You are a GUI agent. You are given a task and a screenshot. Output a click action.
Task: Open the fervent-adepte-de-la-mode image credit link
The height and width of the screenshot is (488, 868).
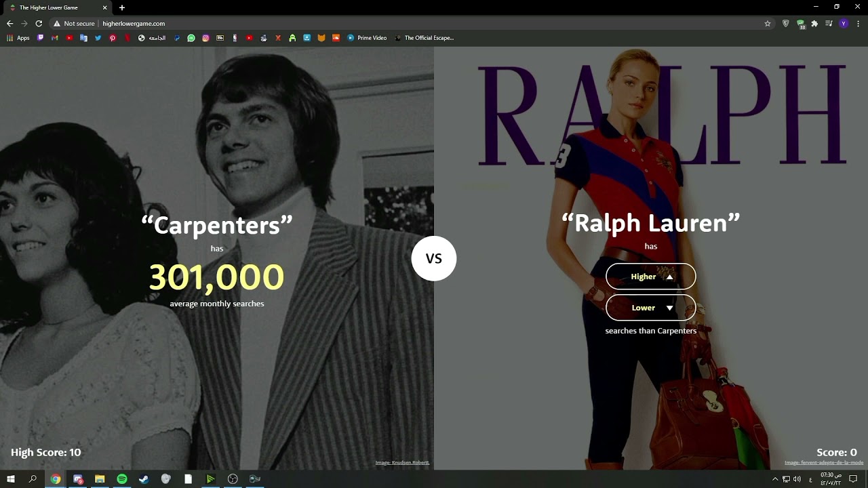click(824, 463)
